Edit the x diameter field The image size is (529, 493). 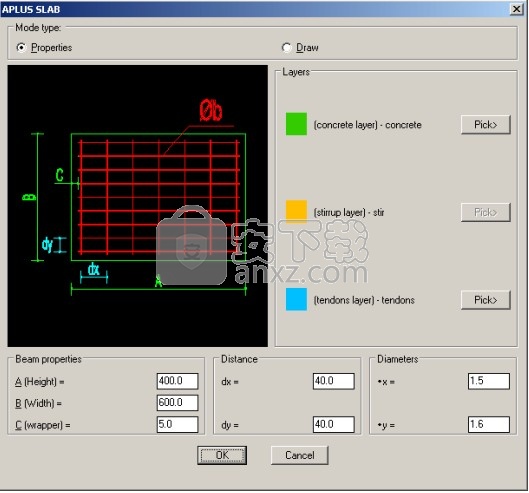(x=489, y=381)
